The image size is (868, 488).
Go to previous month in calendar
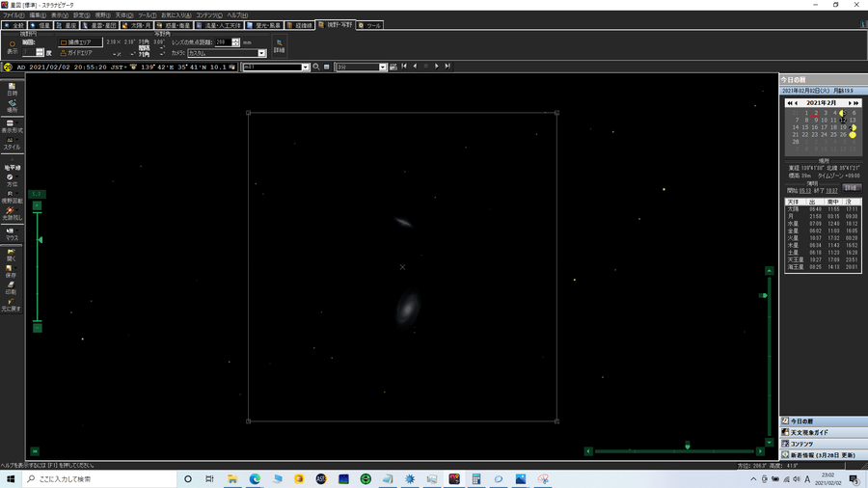[x=796, y=103]
